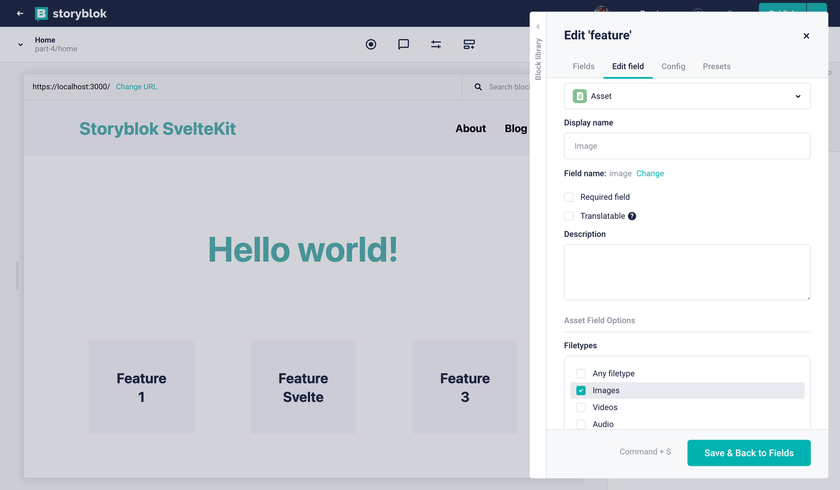Viewport: 840px width, 490px height.
Task: Check the Videos filetype option
Action: point(581,407)
